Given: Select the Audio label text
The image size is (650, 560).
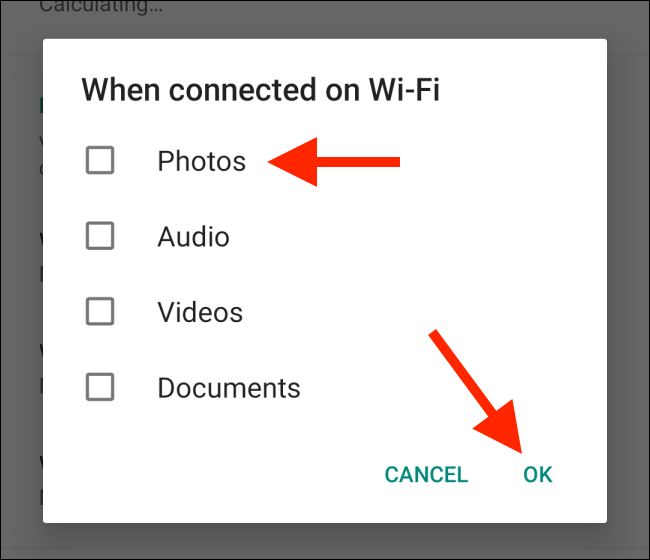Looking at the screenshot, I should (x=193, y=237).
